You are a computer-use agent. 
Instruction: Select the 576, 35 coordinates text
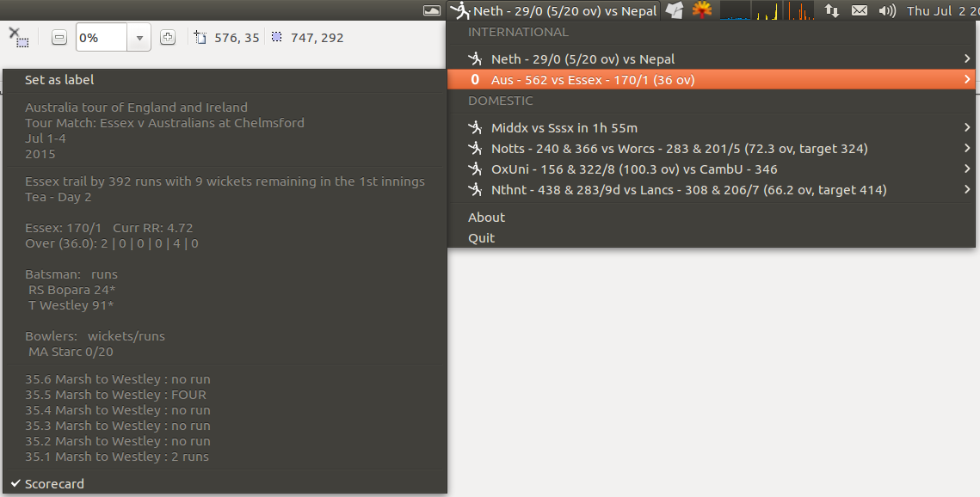tap(237, 38)
